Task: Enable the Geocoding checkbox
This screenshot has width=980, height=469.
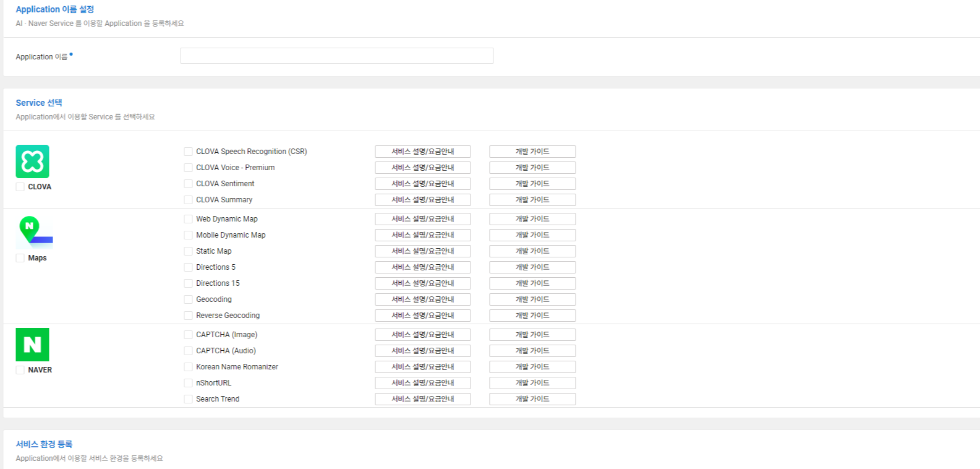Action: click(x=188, y=299)
